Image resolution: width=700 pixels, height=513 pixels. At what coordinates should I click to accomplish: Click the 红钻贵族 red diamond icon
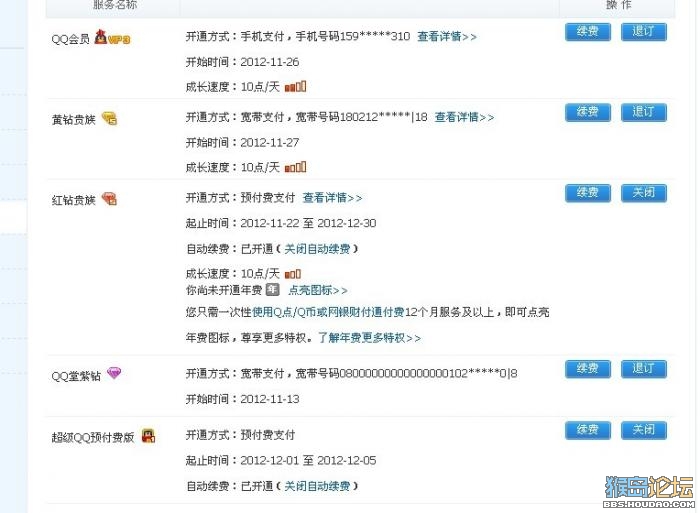tap(109, 199)
